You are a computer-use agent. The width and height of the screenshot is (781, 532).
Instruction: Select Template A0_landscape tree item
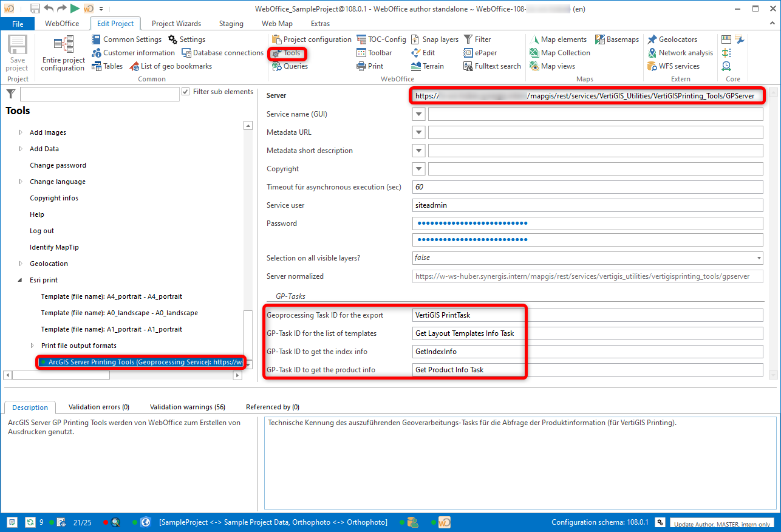[x=119, y=313]
